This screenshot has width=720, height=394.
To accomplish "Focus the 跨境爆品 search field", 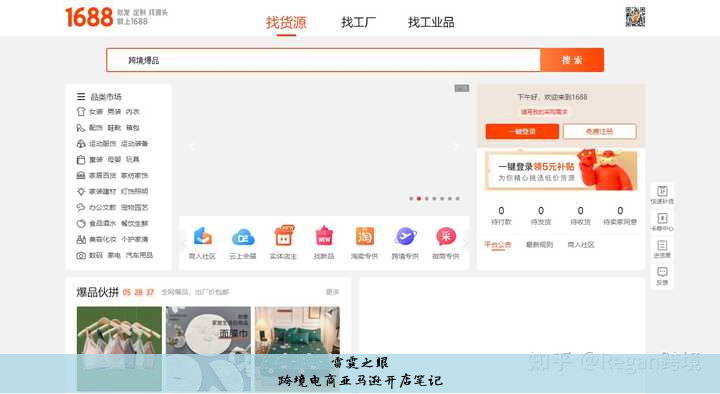I will pos(323,60).
